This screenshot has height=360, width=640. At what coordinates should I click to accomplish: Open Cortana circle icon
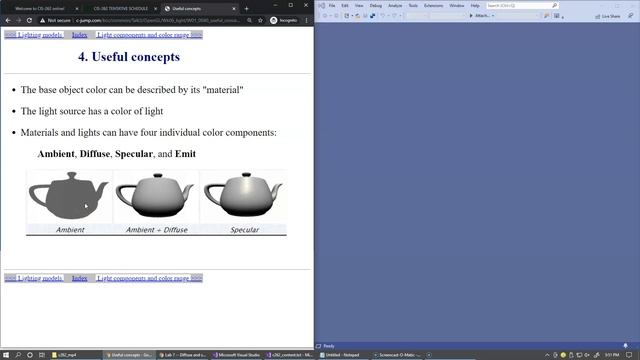click(30, 355)
